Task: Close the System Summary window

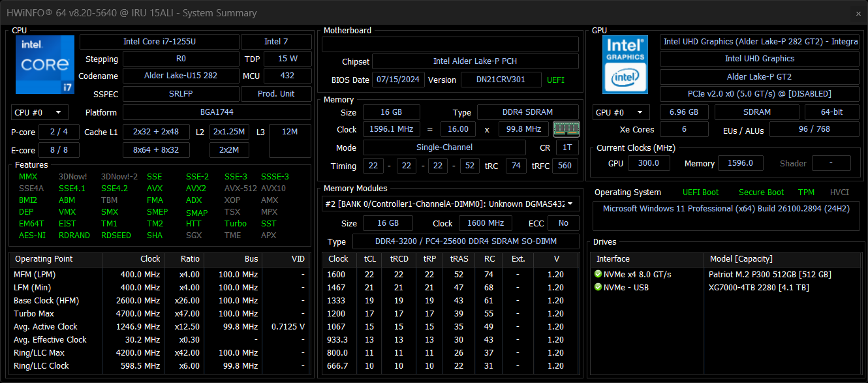Action: click(x=858, y=13)
